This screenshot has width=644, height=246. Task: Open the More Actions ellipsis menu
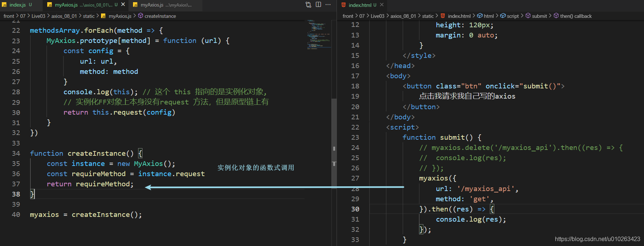click(328, 5)
